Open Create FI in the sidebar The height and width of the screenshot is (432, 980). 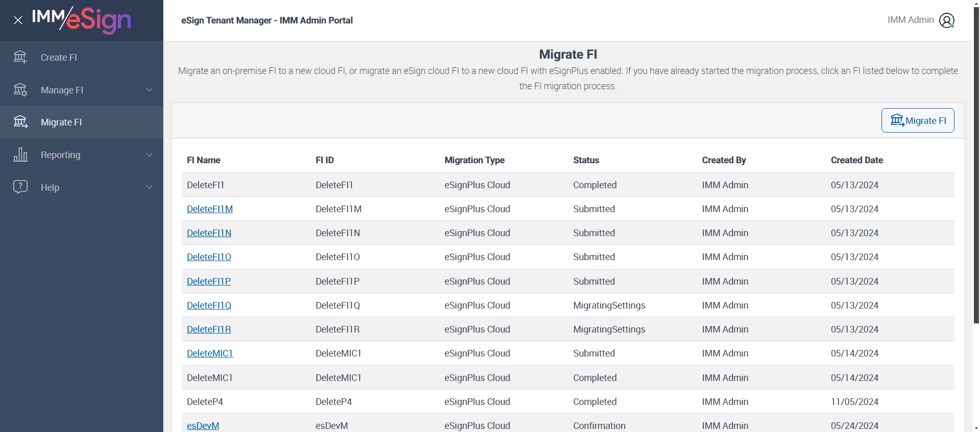point(82,57)
